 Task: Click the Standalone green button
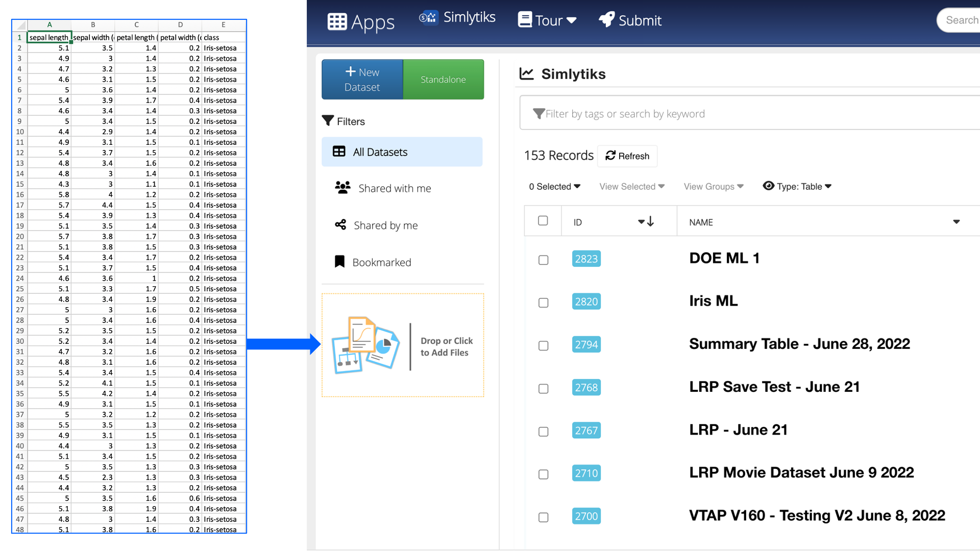click(443, 80)
